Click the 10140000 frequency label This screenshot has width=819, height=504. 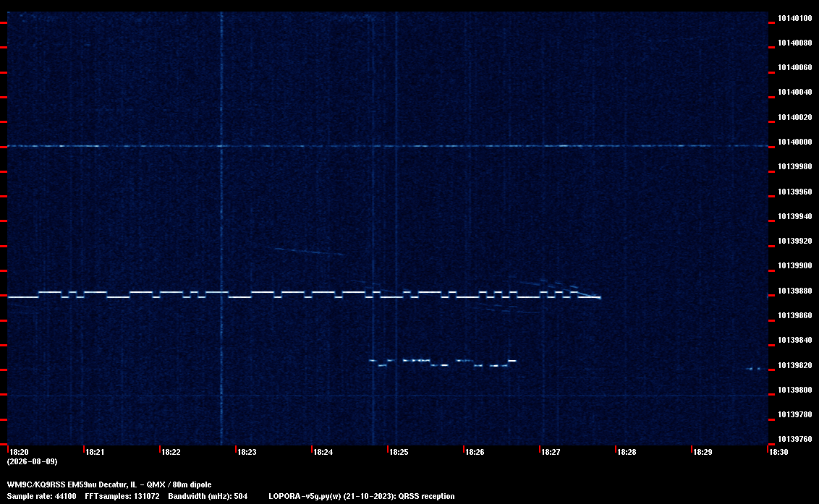tap(794, 142)
